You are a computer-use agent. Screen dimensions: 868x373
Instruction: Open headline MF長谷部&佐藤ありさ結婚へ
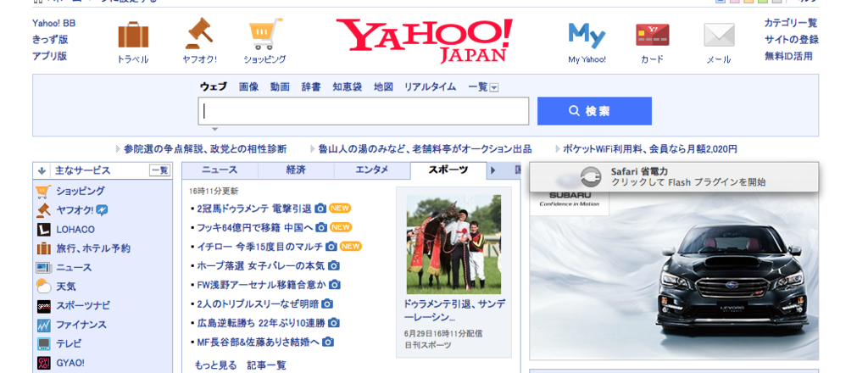pos(259,342)
